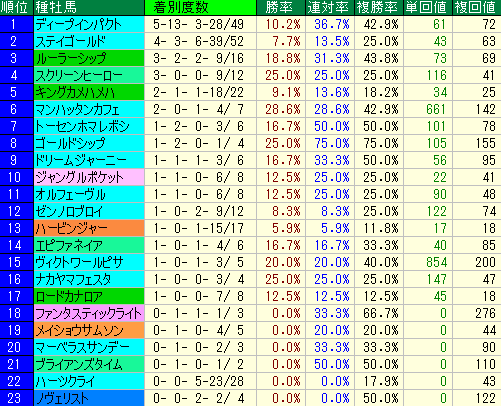This screenshot has width=501, height=406.
Task: Select the pink ジャングルポケット cell
Action: pyautogui.click(x=89, y=177)
